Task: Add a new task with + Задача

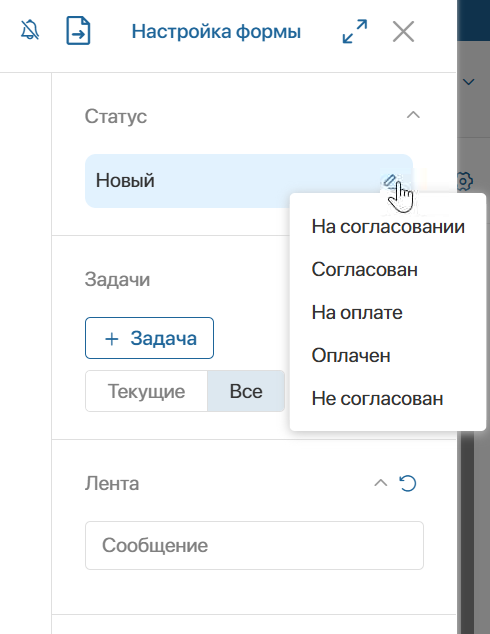Action: tap(149, 338)
